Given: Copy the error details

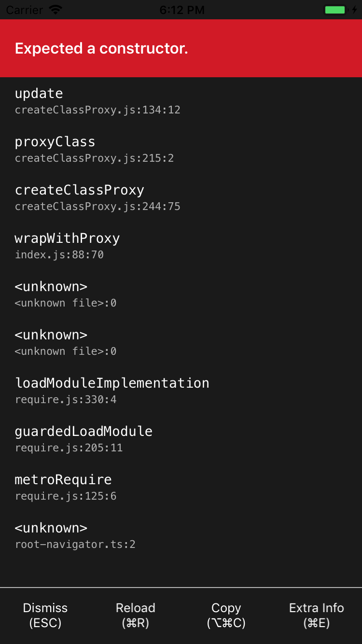Looking at the screenshot, I should pos(226,615).
